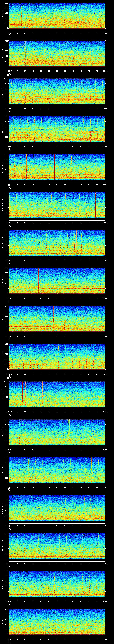Click the 42:00 end time label

coord(105,412)
